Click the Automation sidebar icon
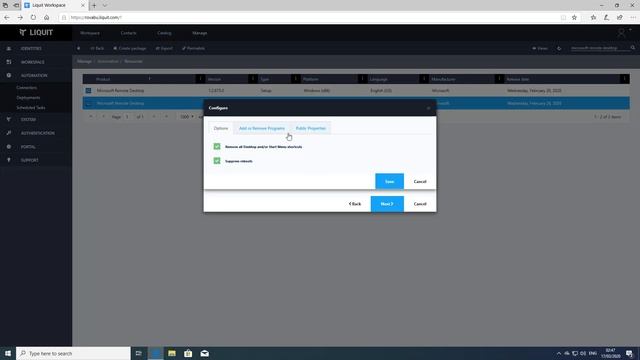 [9, 76]
